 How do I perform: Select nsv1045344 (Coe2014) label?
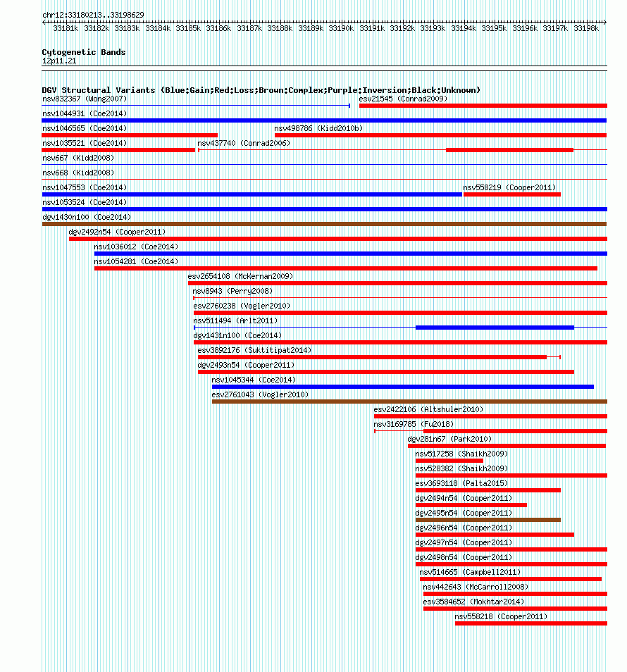point(254,380)
